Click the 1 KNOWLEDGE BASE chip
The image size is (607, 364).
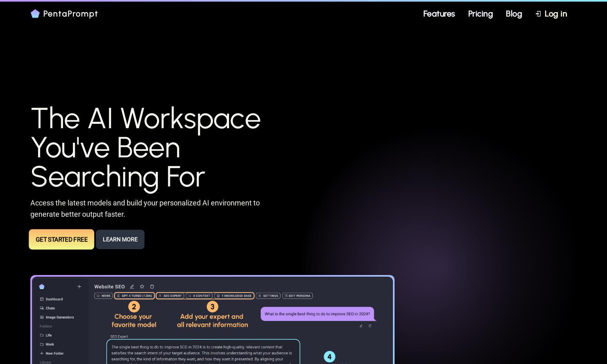234,296
